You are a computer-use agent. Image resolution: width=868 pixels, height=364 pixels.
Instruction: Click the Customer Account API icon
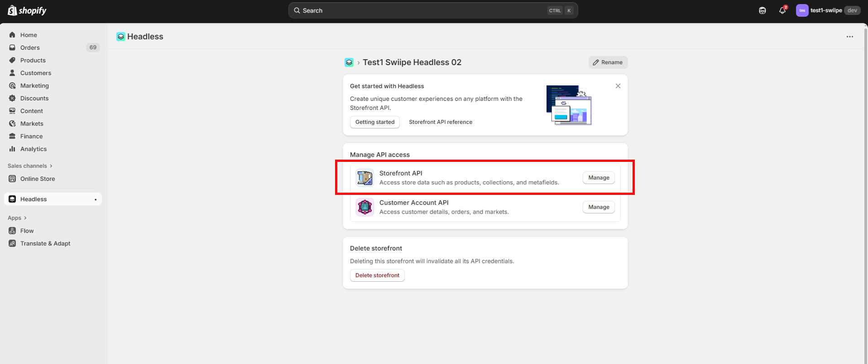(364, 207)
